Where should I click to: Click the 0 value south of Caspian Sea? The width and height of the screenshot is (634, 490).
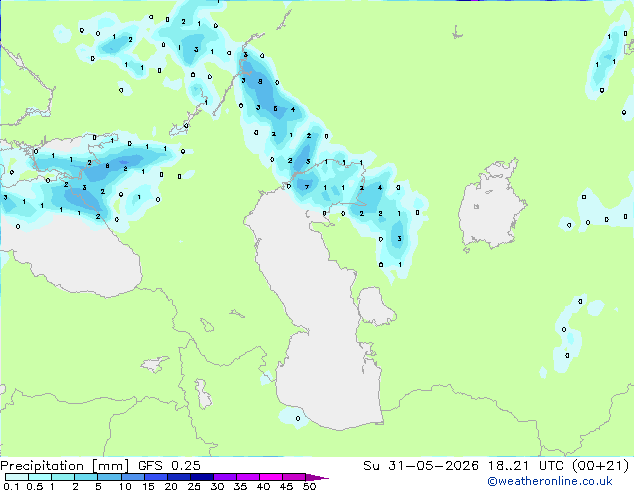(x=298, y=418)
